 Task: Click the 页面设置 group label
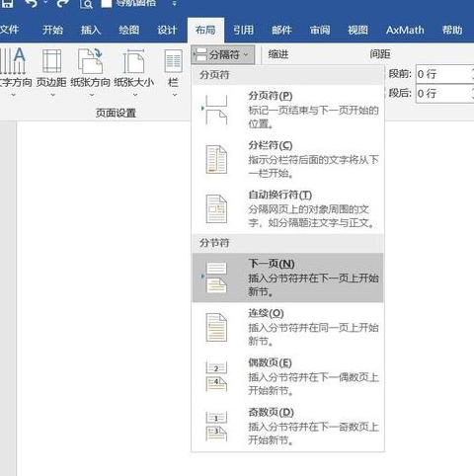(x=116, y=113)
